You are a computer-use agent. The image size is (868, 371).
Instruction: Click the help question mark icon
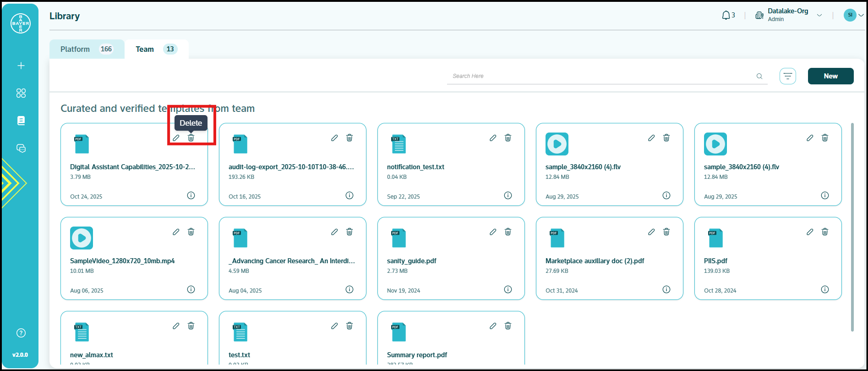click(21, 333)
